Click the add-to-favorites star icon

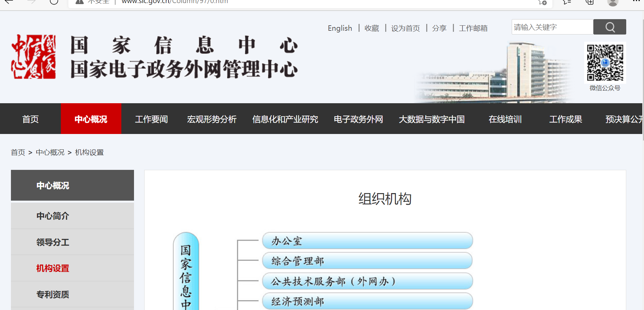click(542, 2)
